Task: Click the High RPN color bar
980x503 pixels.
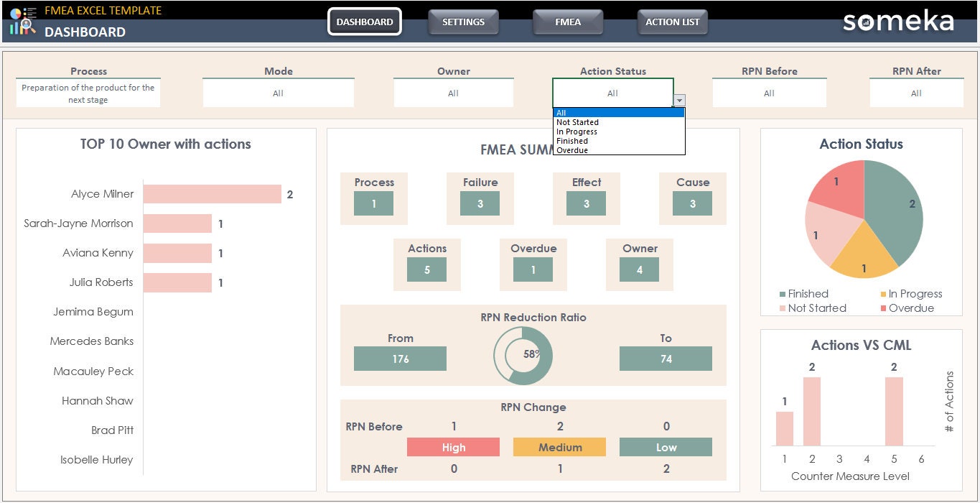Action: coord(453,447)
